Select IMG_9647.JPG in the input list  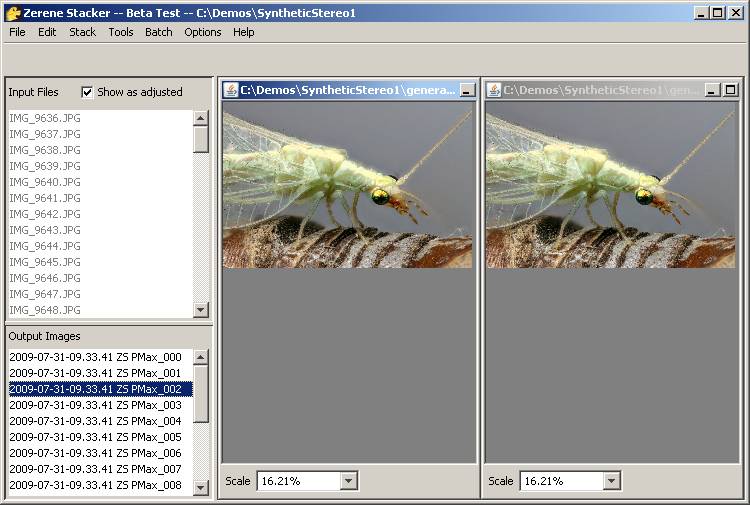[45, 294]
